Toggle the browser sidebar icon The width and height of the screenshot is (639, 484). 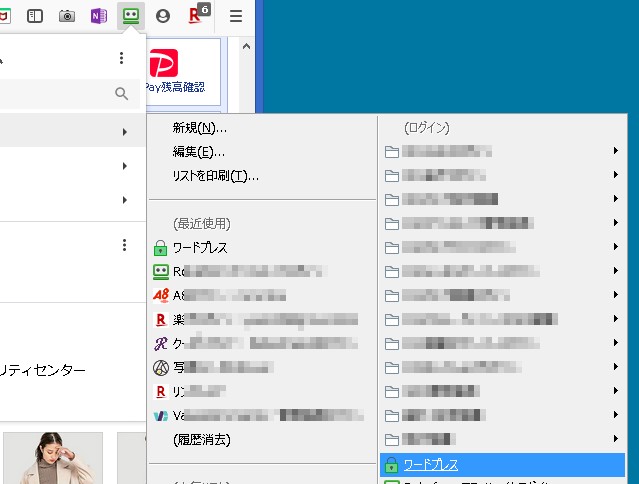pos(35,16)
